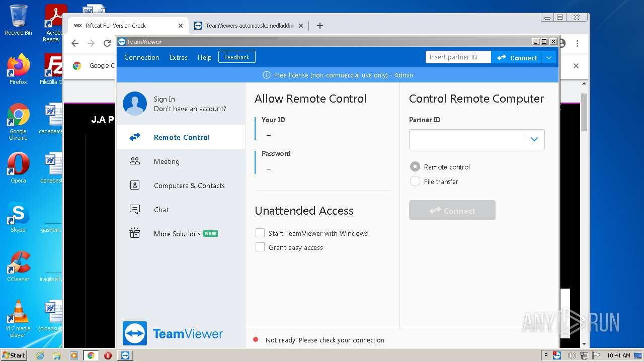Click the Sign In link
Image resolution: width=644 pixels, height=362 pixels.
click(165, 99)
